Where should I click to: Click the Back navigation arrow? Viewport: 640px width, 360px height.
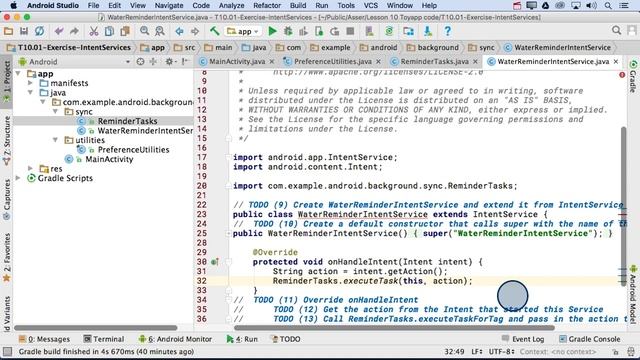[x=179, y=31]
